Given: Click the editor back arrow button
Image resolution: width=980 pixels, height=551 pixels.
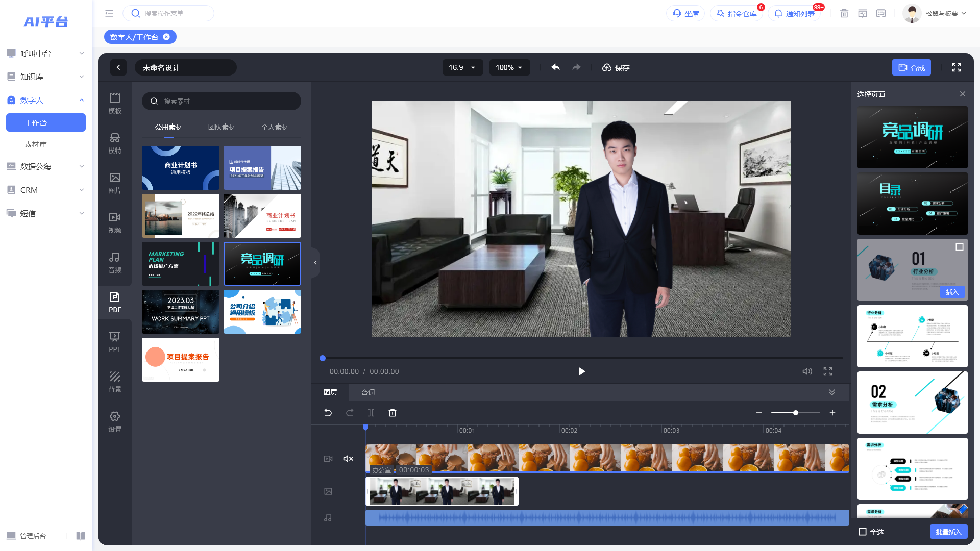Looking at the screenshot, I should [118, 67].
